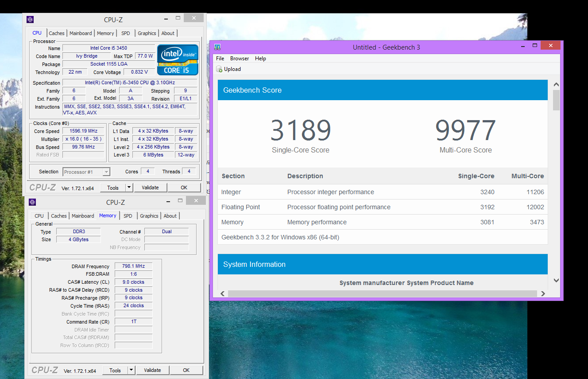Click the Floating Point row in Geekbench
This screenshot has width=588, height=379.
383,207
